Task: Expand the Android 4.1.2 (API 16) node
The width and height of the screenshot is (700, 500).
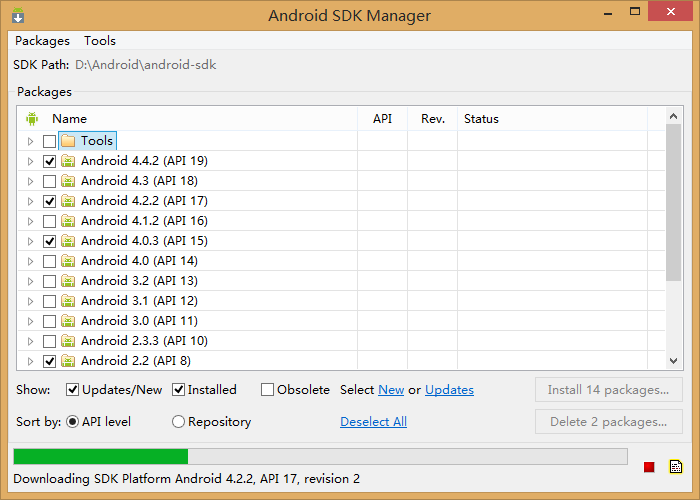Action: point(30,221)
